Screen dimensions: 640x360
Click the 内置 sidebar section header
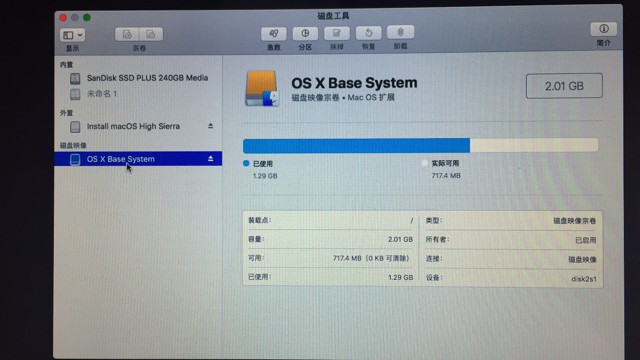(x=67, y=65)
